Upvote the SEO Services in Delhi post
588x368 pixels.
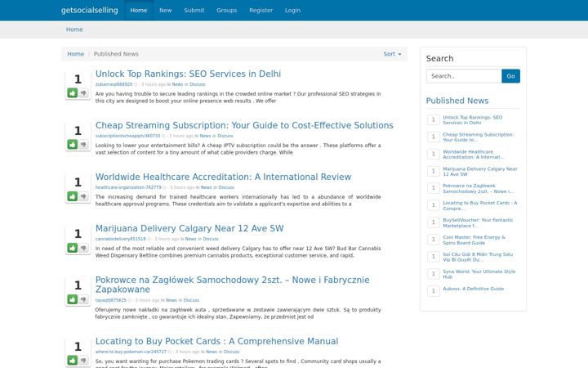[73, 92]
